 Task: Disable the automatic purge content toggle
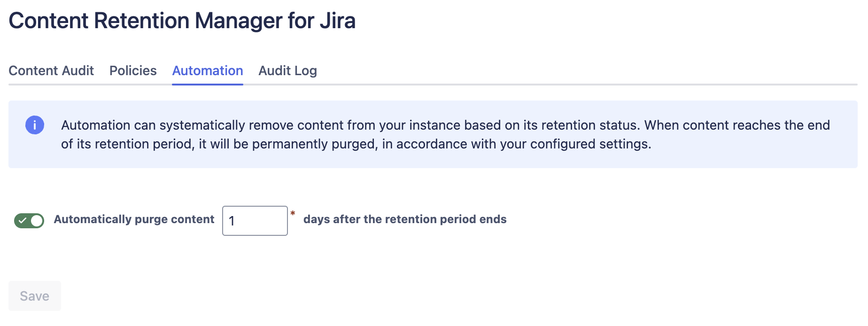[29, 220]
